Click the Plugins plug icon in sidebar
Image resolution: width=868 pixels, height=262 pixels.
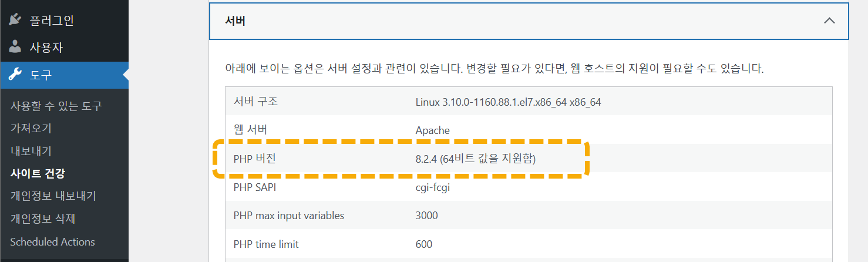click(x=15, y=20)
